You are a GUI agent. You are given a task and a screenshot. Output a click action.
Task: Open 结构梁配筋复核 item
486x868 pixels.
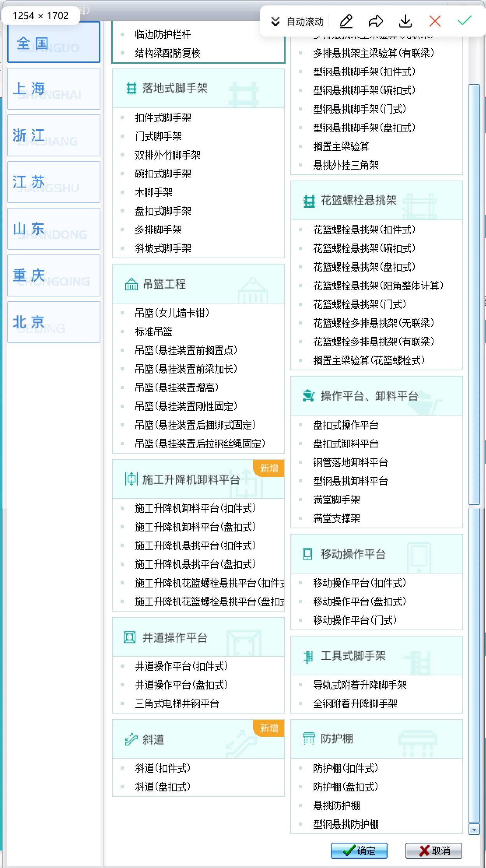(x=168, y=53)
